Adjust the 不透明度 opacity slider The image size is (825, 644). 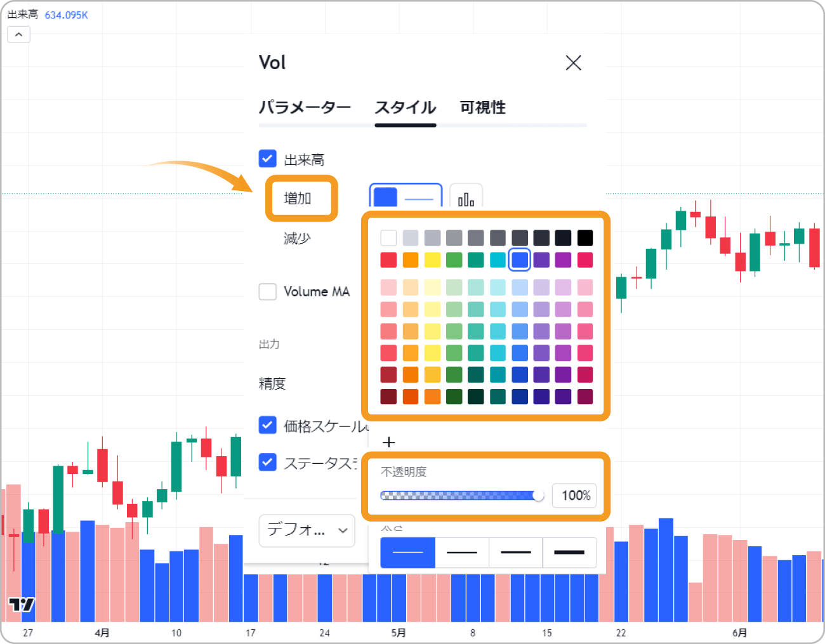pyautogui.click(x=462, y=496)
